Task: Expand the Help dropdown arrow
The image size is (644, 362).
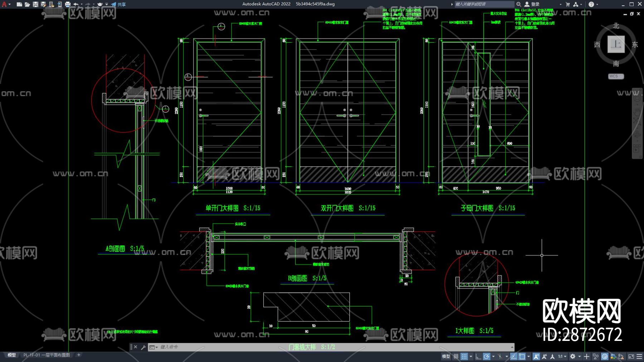Action: [x=597, y=4]
